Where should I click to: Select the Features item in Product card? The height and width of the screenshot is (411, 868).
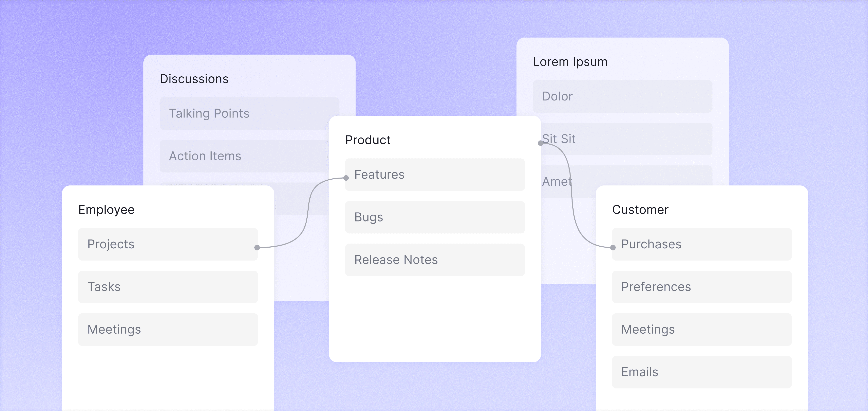[x=435, y=175]
